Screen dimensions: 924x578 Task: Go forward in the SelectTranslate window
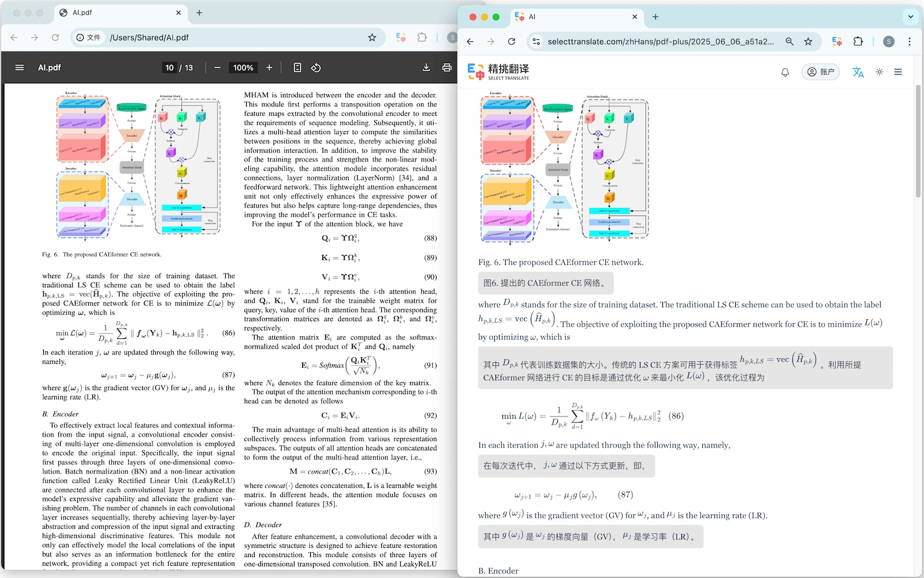pos(491,42)
